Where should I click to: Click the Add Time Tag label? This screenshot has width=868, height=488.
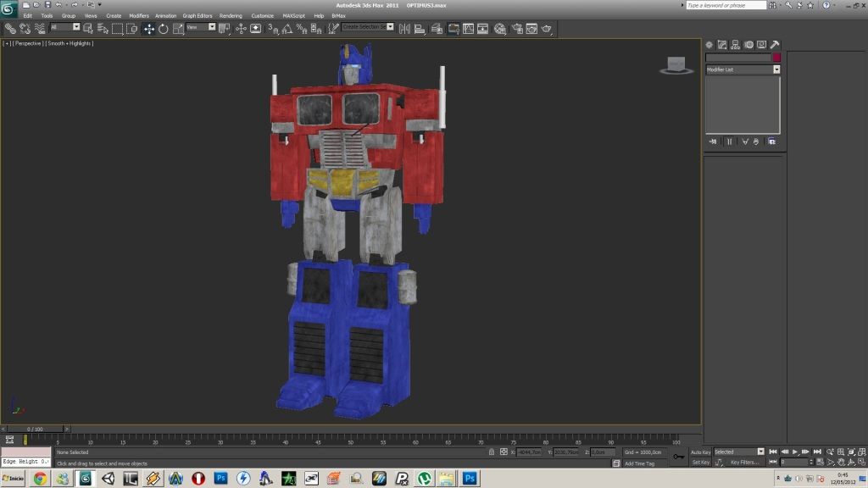pos(639,463)
